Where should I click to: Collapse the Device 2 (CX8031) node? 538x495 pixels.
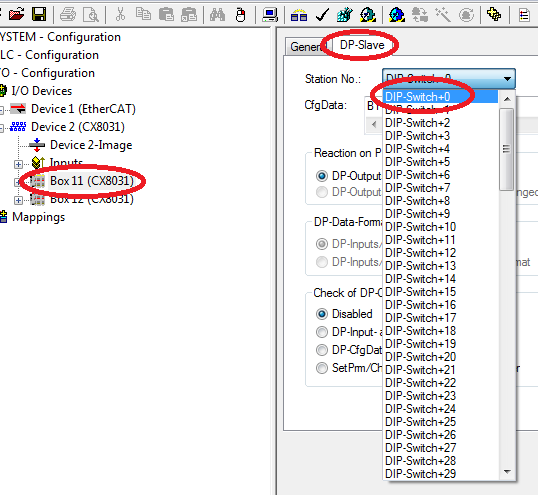click(x=1, y=128)
